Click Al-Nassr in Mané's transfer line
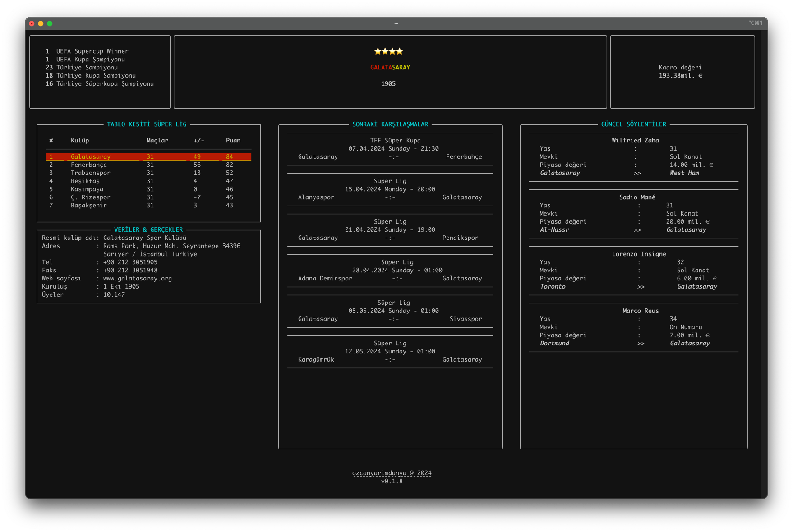Viewport: 793px width, 532px height. pos(554,229)
